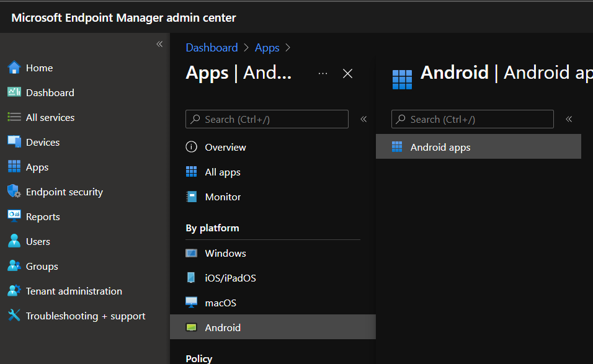Click the Troubleshooting + support wrench icon

coord(14,316)
